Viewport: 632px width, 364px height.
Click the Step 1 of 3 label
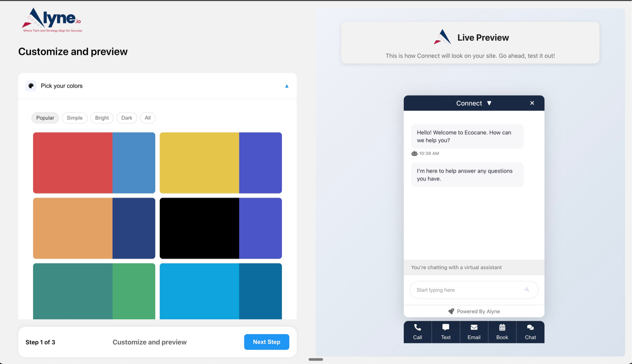pos(40,342)
